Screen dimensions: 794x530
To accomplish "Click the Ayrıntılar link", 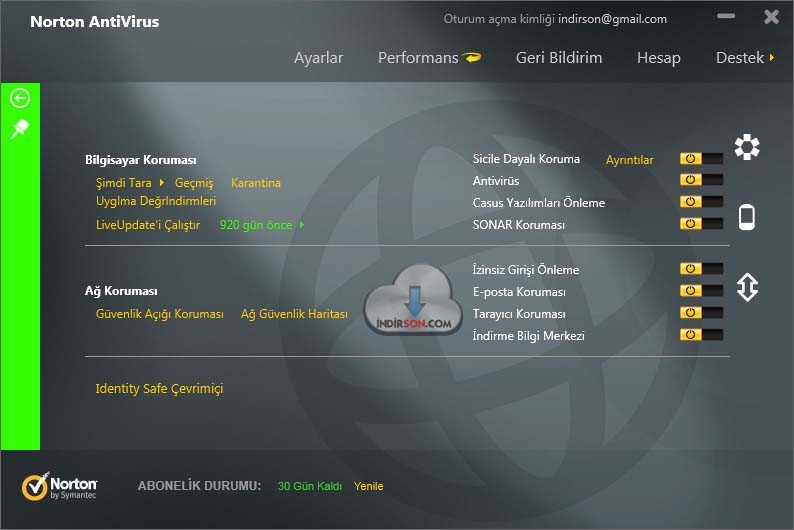I will (x=629, y=160).
